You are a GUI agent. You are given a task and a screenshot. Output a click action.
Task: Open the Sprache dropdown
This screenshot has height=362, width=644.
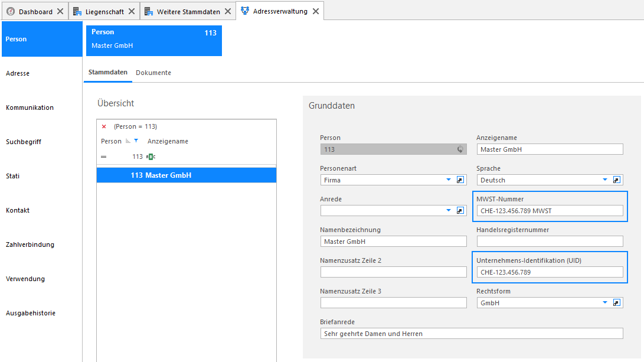click(x=605, y=180)
